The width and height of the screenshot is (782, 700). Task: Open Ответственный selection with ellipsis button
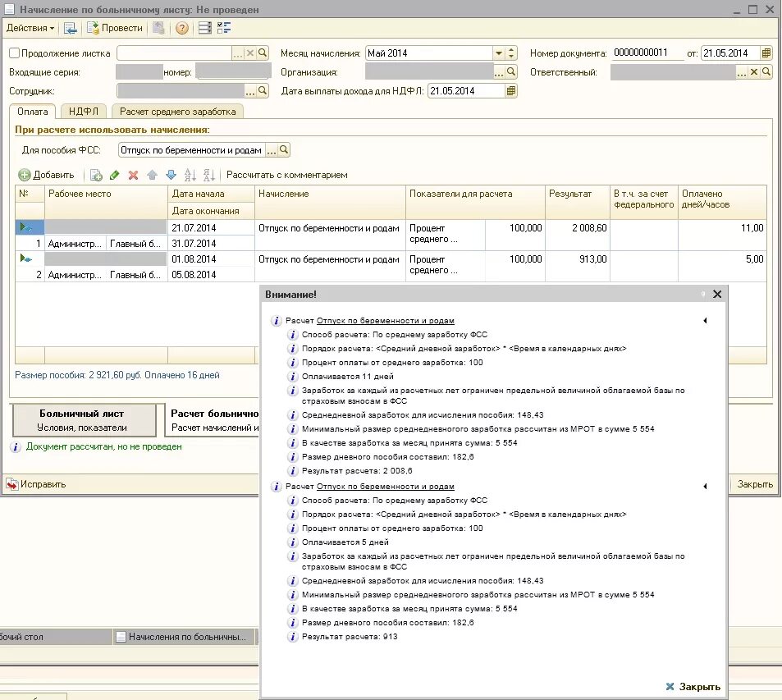point(742,72)
